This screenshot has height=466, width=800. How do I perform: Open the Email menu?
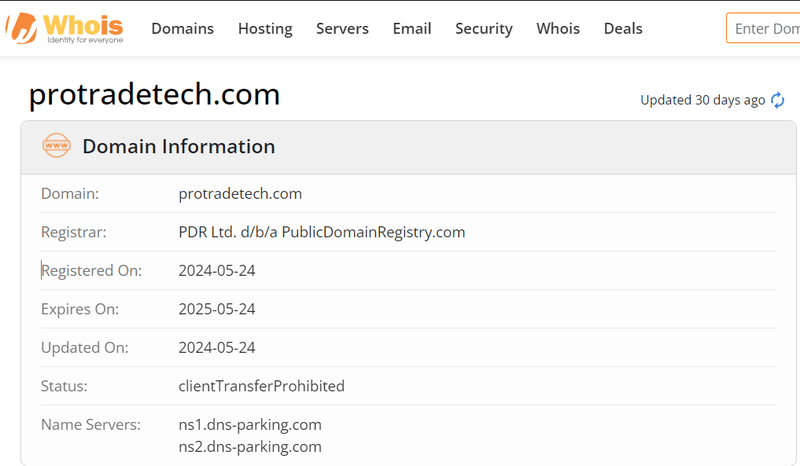pos(412,29)
